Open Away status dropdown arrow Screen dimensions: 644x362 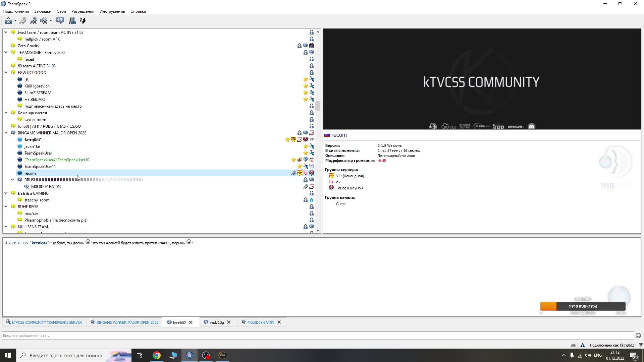15,21
